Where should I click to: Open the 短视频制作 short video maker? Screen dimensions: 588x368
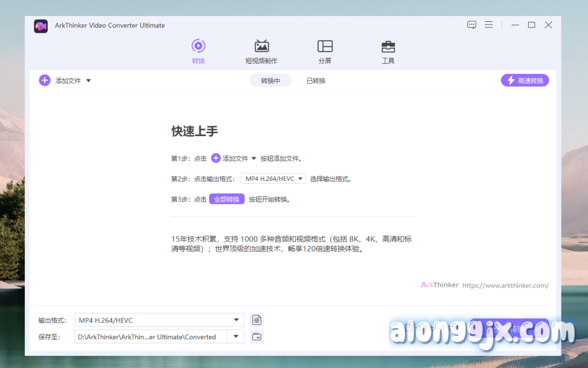(261, 46)
